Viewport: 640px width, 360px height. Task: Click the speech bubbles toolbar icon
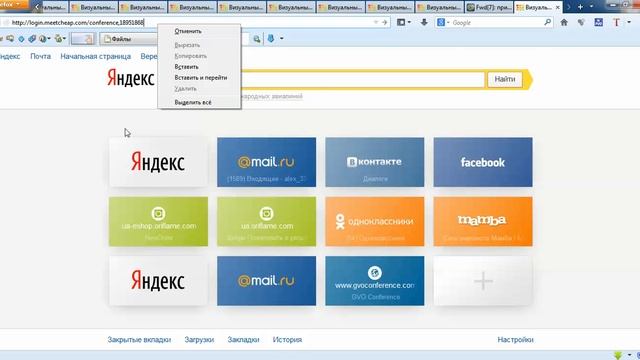pyautogui.click(x=10, y=39)
